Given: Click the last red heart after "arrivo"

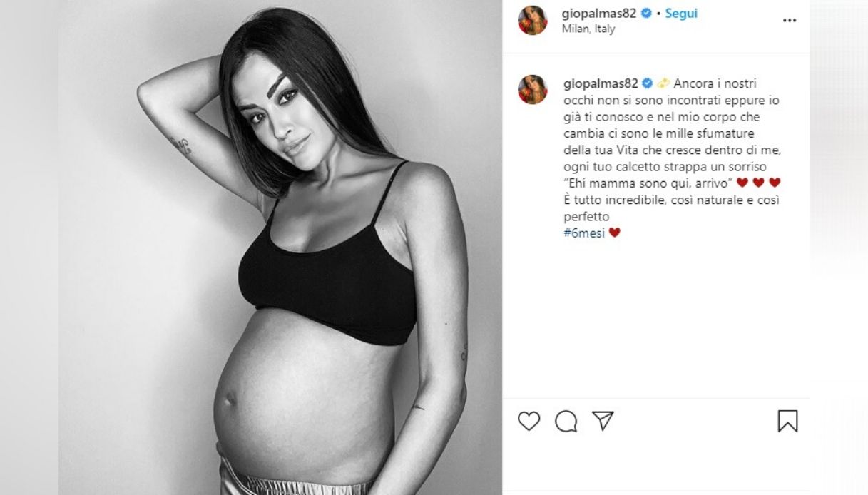Looking at the screenshot, I should click(x=775, y=183).
